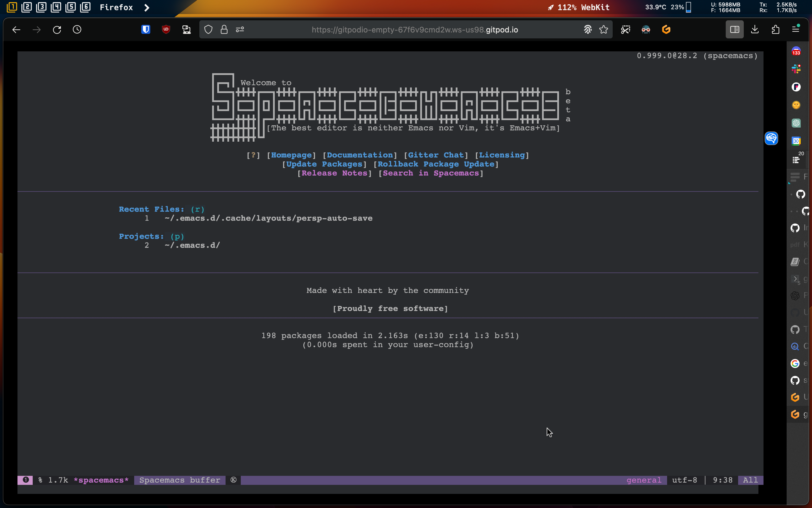Open the Extensions puzzle menu
The height and width of the screenshot is (508, 812).
[775, 30]
